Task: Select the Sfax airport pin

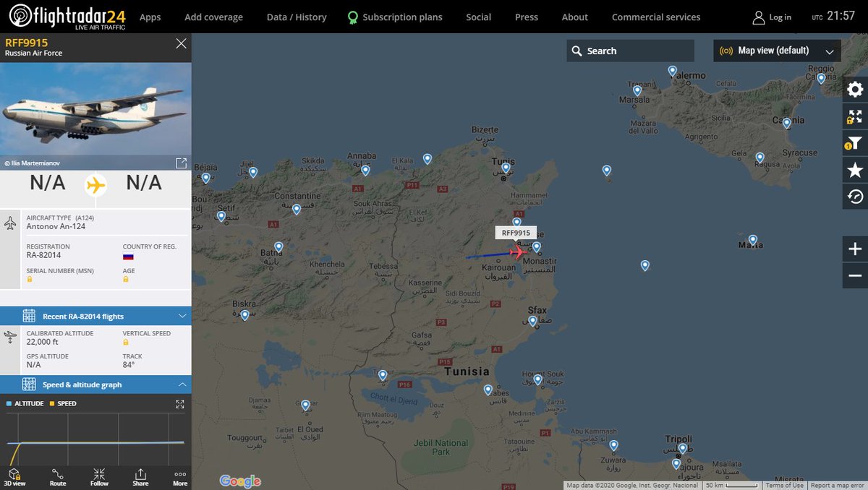Action: [533, 321]
